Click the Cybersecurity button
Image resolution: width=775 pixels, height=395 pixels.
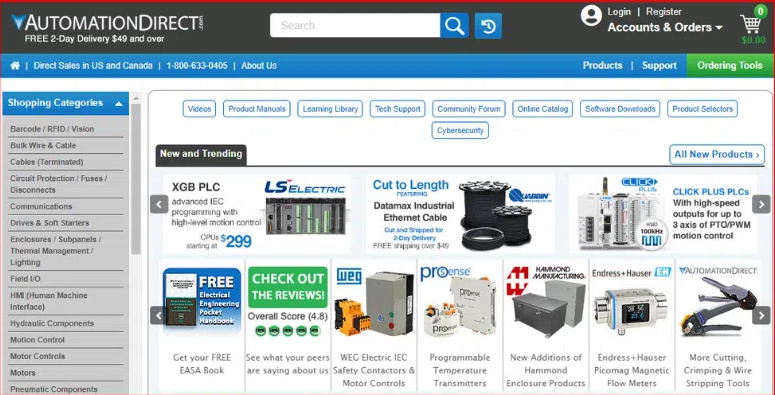pos(460,131)
